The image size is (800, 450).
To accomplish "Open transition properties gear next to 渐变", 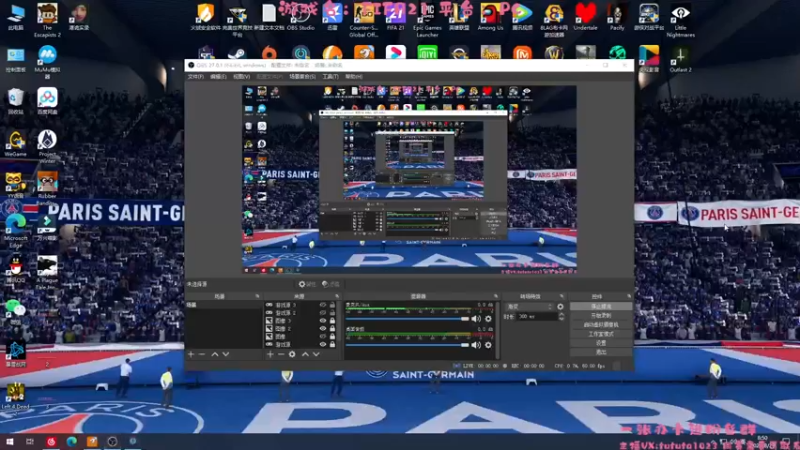I will point(560,307).
